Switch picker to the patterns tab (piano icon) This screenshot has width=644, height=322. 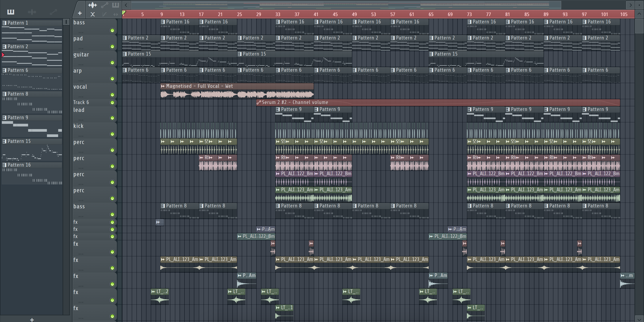pyautogui.click(x=11, y=12)
